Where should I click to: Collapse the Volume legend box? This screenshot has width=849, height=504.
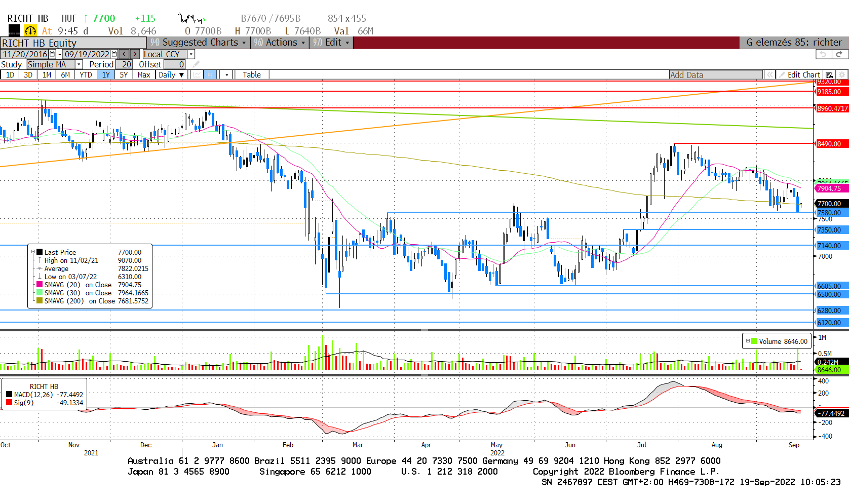[748, 341]
